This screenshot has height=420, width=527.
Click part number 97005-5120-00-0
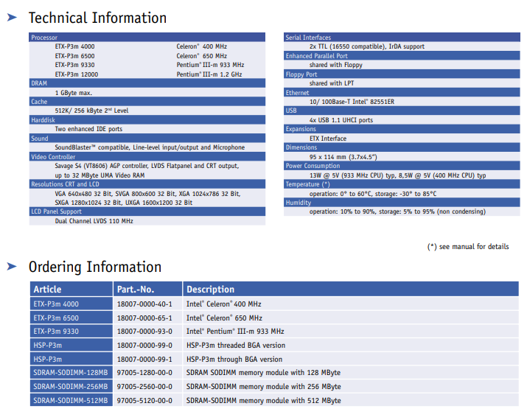[x=144, y=401]
